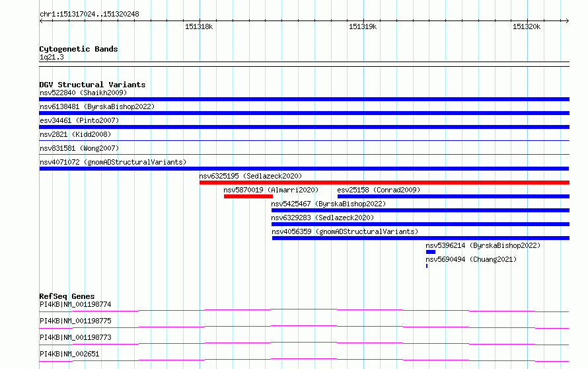Click the tiny nsv5690494 (Chuang2021) marker
The height and width of the screenshot is (369, 588).
click(427, 266)
